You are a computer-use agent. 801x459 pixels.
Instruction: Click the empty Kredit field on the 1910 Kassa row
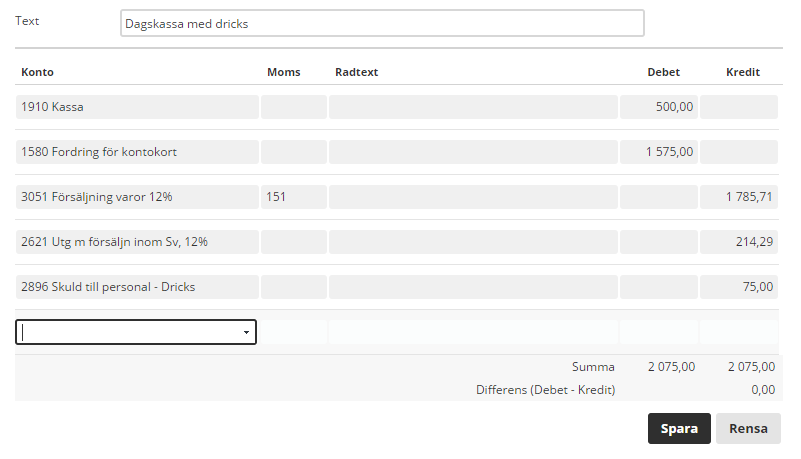pos(738,107)
